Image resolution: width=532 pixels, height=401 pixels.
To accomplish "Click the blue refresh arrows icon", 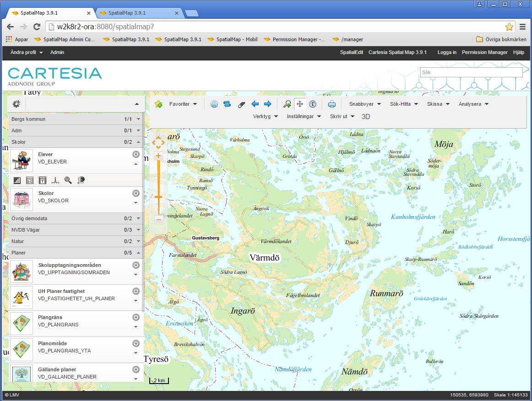I will [228, 104].
